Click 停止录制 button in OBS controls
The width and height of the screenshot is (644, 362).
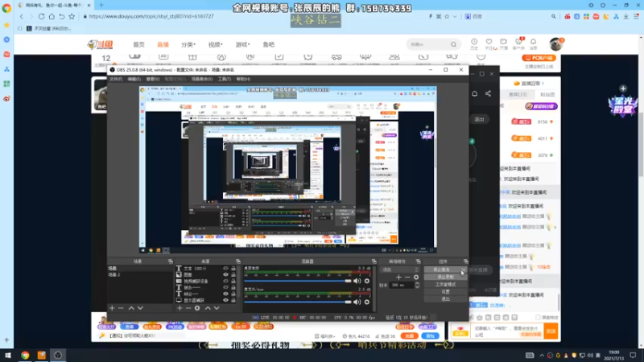tap(445, 277)
